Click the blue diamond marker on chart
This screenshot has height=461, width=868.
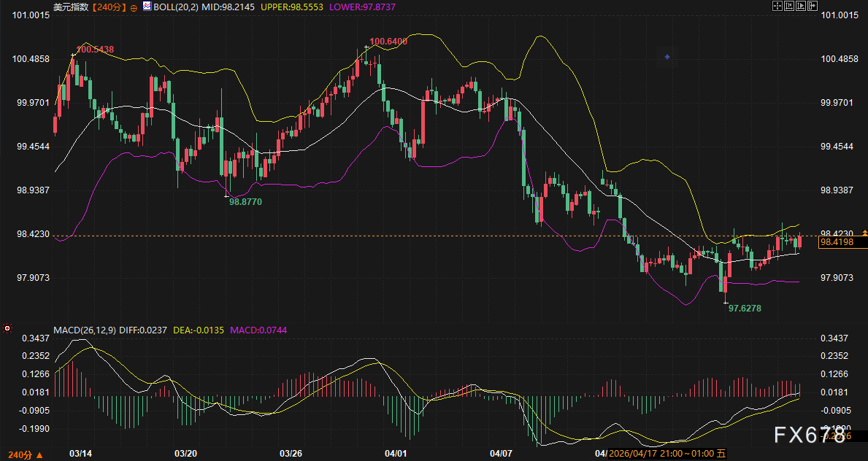[x=667, y=57]
